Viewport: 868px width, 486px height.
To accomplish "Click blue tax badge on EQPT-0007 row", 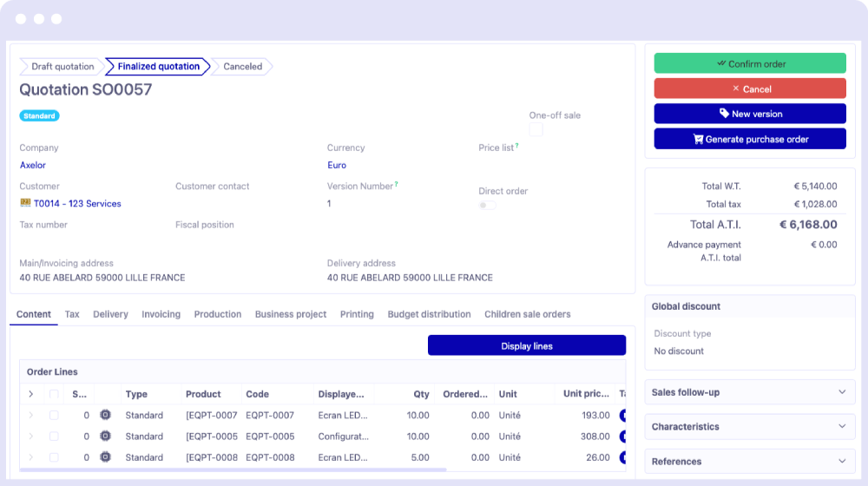I will click(x=622, y=416).
